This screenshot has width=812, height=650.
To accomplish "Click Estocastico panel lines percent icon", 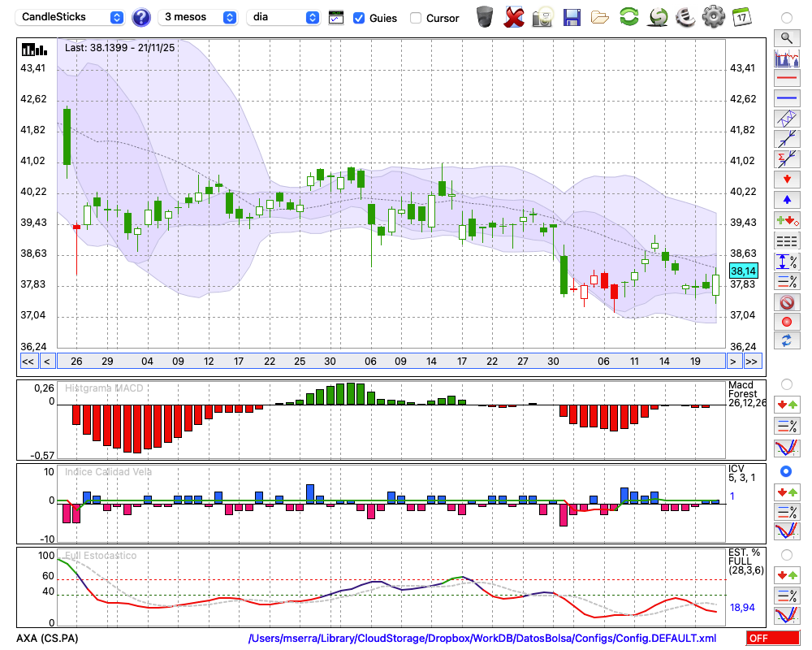I will coord(787,595).
